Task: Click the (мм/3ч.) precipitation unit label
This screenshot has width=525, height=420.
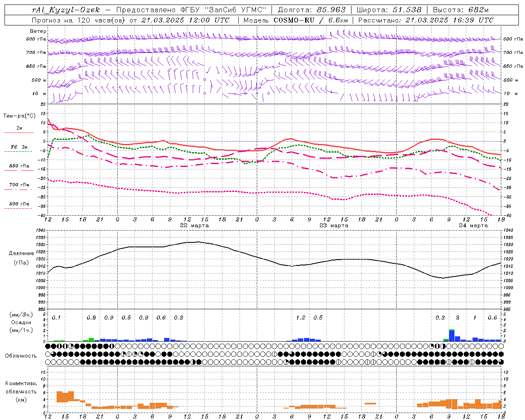Action: click(x=21, y=315)
